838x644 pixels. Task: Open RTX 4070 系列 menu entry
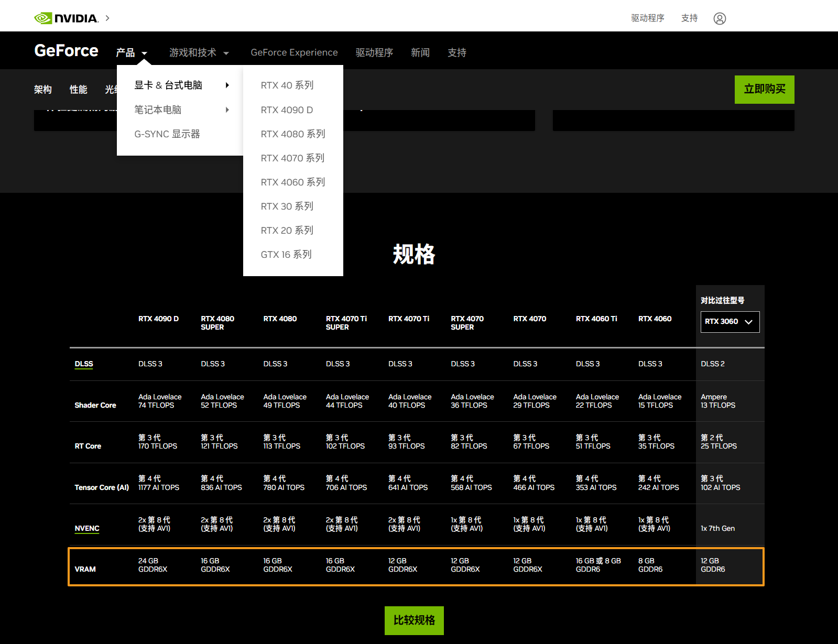pos(292,158)
